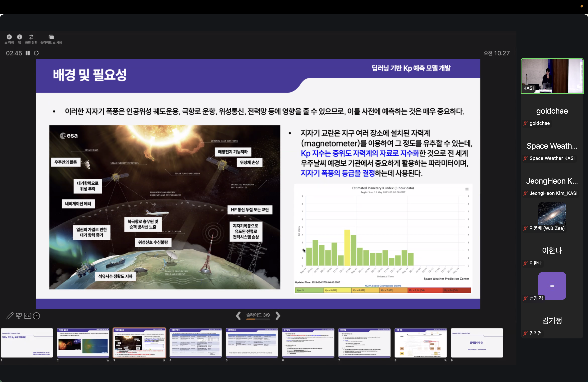588x382 pixels.
Task: Click the star marker under slide 2 thumbnail
Action: [108, 360]
